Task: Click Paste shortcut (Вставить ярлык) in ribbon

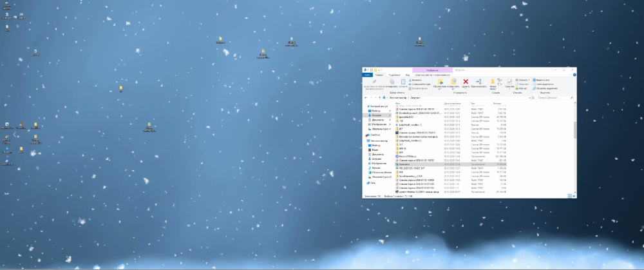Action: (x=418, y=88)
